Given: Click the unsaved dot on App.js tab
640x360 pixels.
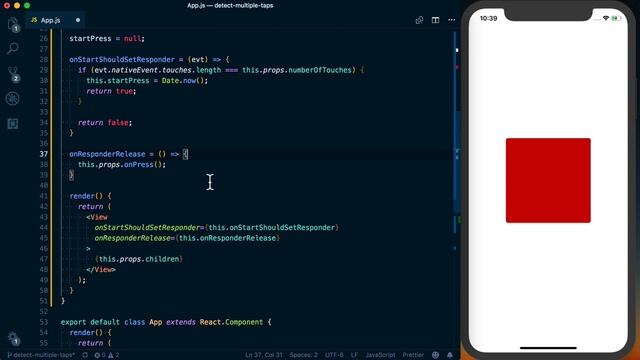Looking at the screenshot, I should (x=78, y=20).
